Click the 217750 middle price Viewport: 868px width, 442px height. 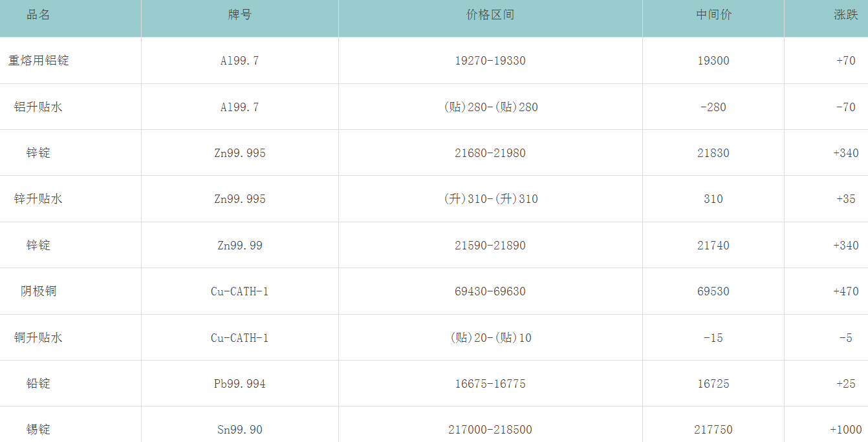pos(713,430)
